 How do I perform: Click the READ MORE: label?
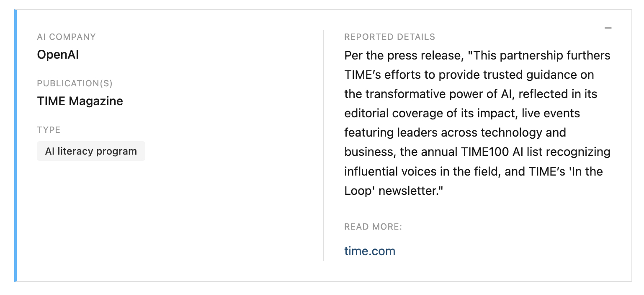[x=373, y=227]
